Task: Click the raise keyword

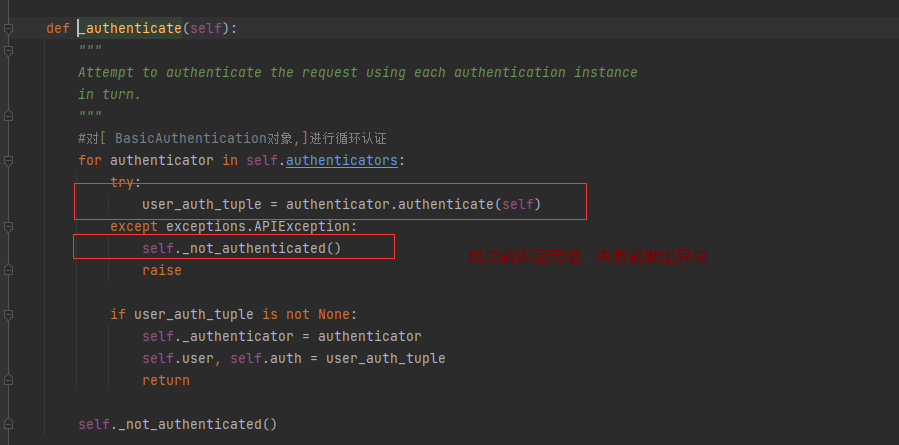Action: (x=162, y=270)
